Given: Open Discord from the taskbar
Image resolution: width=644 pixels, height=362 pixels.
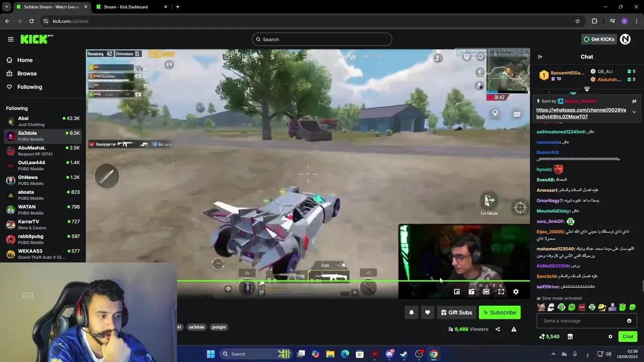Looking at the screenshot, I should (x=389, y=354).
